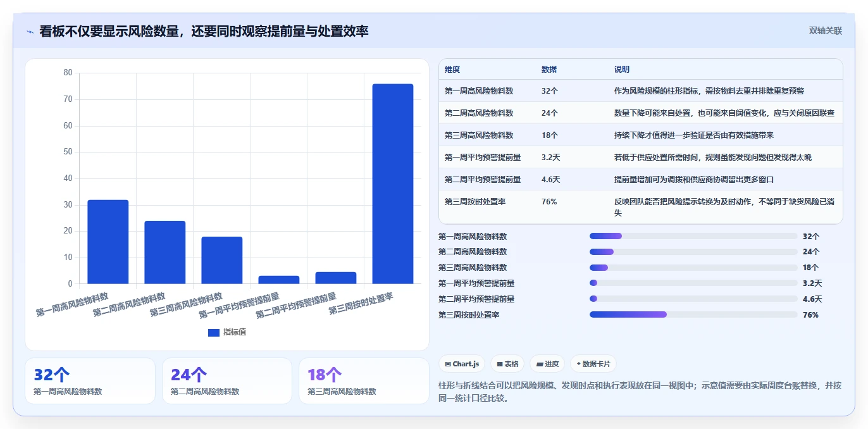This screenshot has height=429, width=868.
Task: Click the 32个 value beside the progress bar
Action: pos(811,236)
